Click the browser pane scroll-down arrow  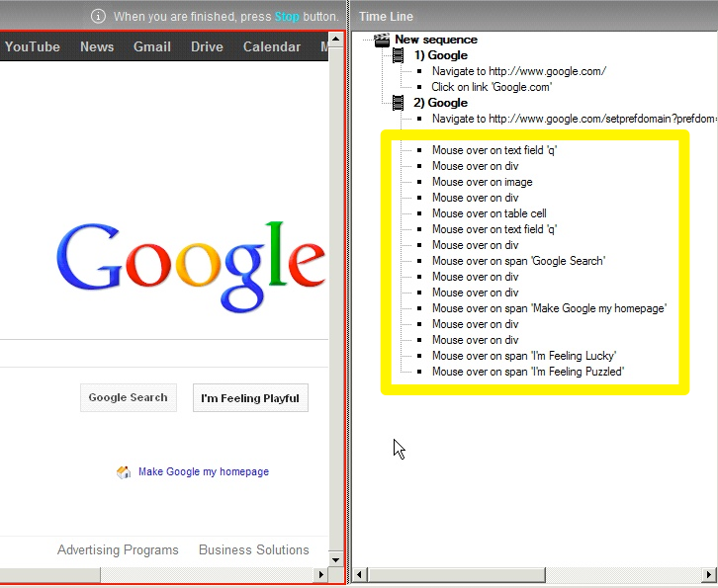(x=336, y=559)
